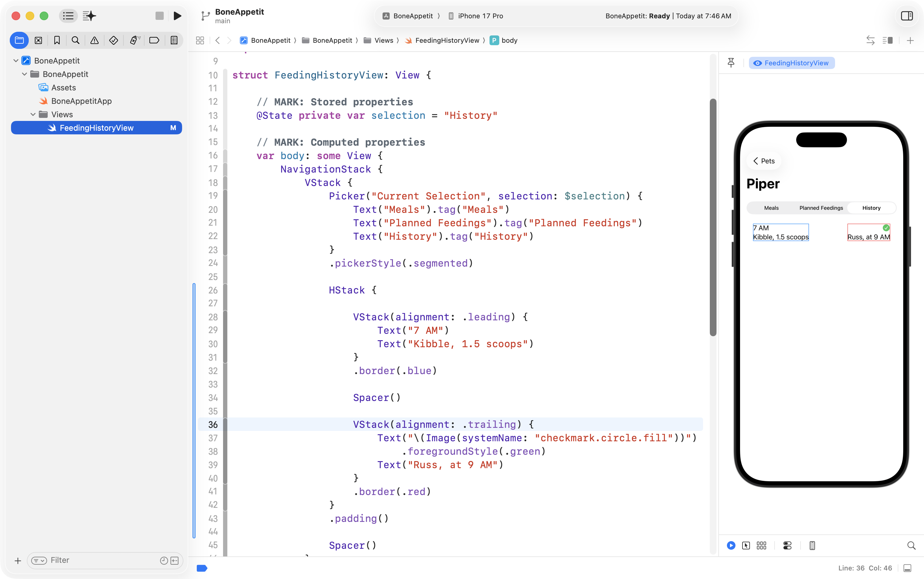The width and height of the screenshot is (924, 579).
Task: Toggle the inspector sidebar visibility
Action: (907, 16)
